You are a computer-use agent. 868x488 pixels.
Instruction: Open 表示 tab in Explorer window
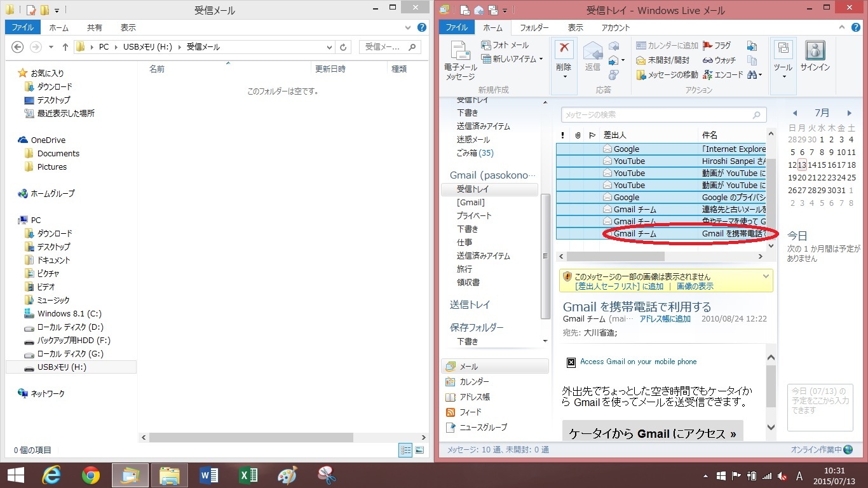[128, 27]
